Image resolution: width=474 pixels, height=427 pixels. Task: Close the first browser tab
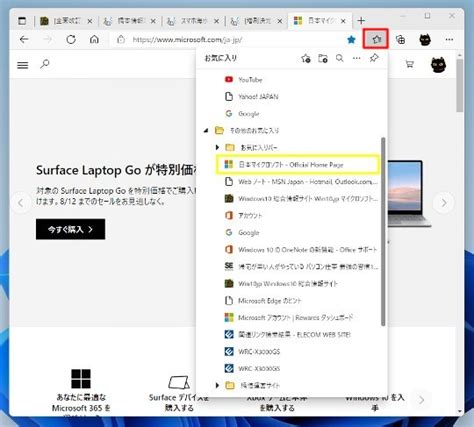pyautogui.click(x=90, y=21)
